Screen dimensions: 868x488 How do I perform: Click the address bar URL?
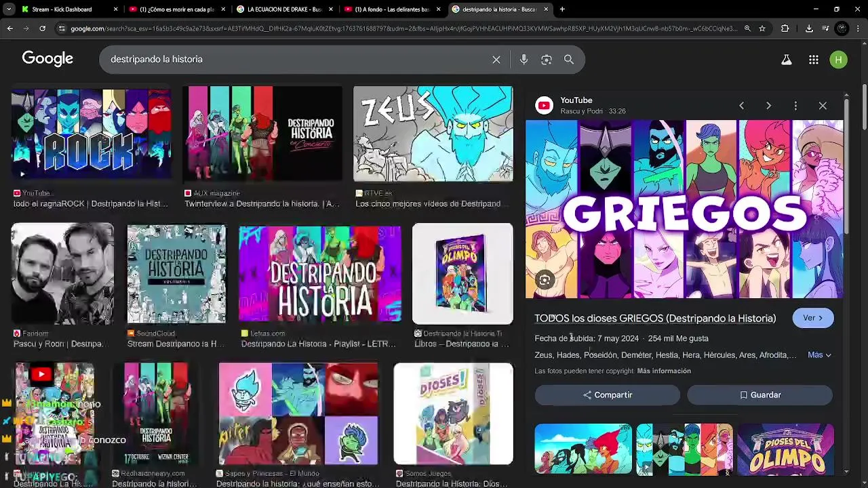403,28
